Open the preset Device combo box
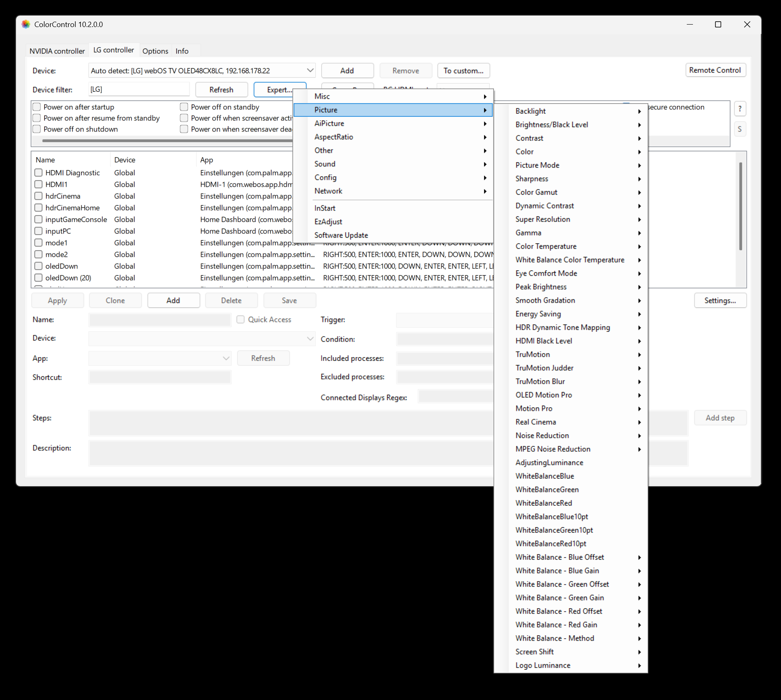The image size is (781, 700). [x=202, y=338]
